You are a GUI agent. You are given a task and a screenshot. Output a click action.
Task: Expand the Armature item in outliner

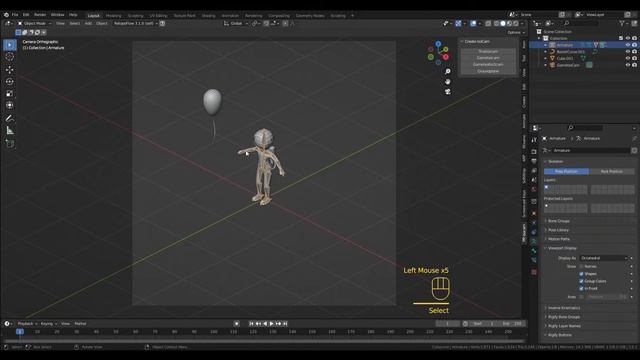[546, 45]
